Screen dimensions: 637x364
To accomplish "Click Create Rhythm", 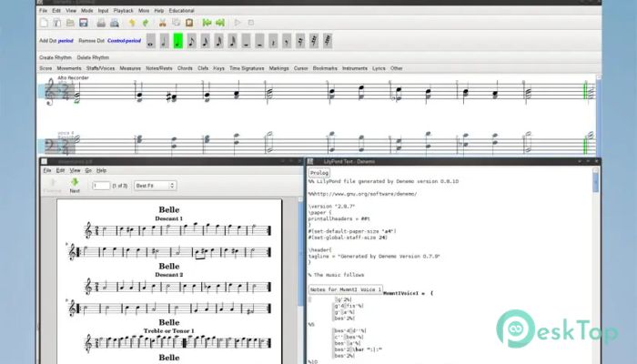I will point(56,57).
